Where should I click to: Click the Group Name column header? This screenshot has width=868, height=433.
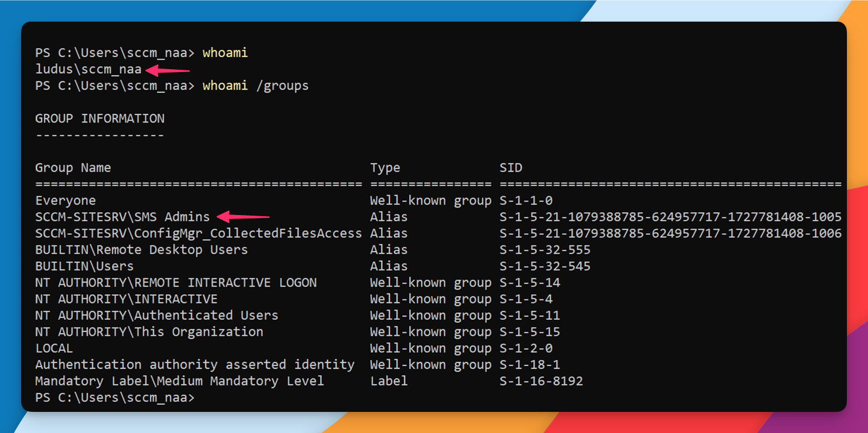73,167
